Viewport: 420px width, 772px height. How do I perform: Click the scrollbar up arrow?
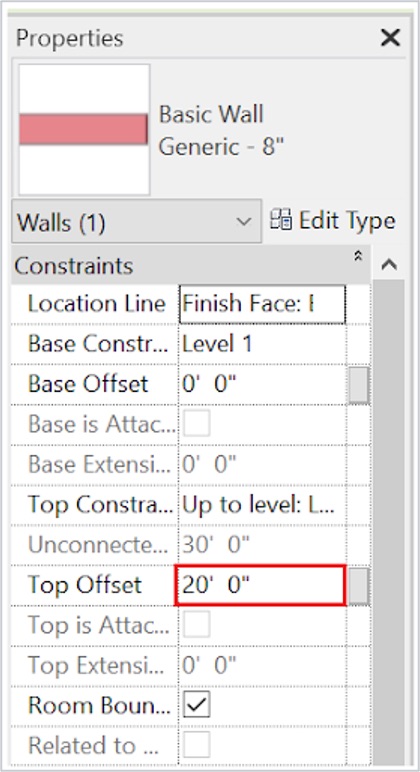pos(389,265)
